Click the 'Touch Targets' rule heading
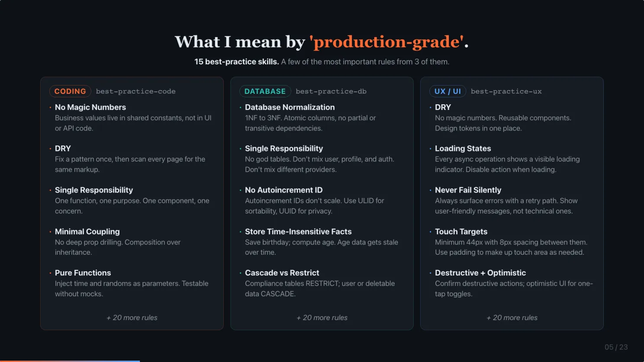This screenshot has height=362, width=644. [461, 232]
